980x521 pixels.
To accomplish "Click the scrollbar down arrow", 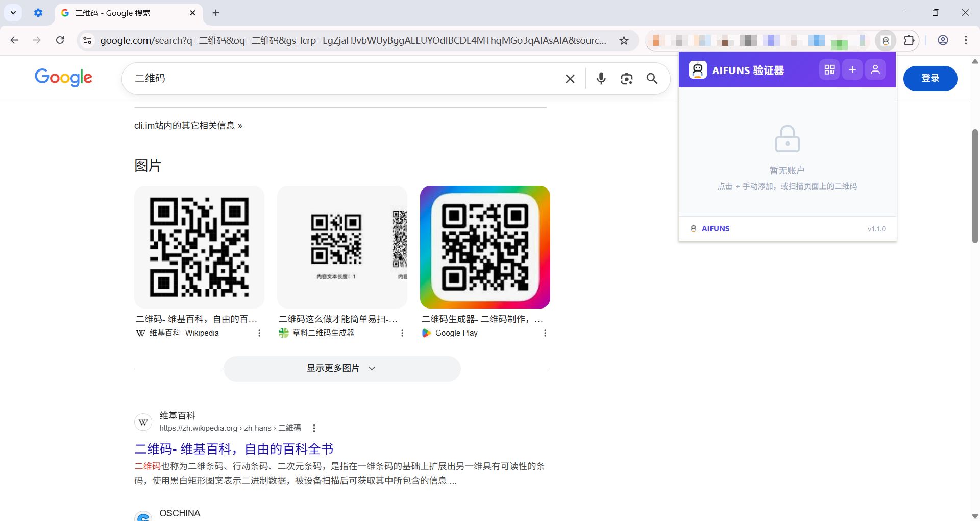I will [x=975, y=516].
